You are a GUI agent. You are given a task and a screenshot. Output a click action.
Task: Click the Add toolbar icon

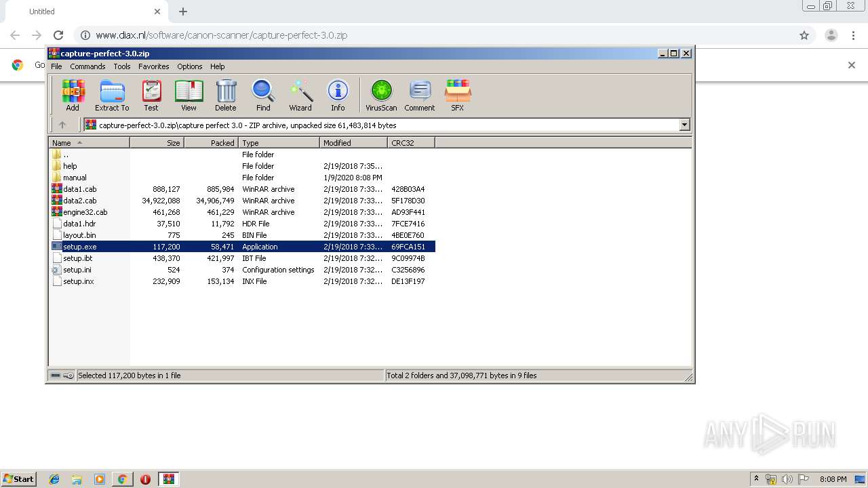click(x=73, y=95)
